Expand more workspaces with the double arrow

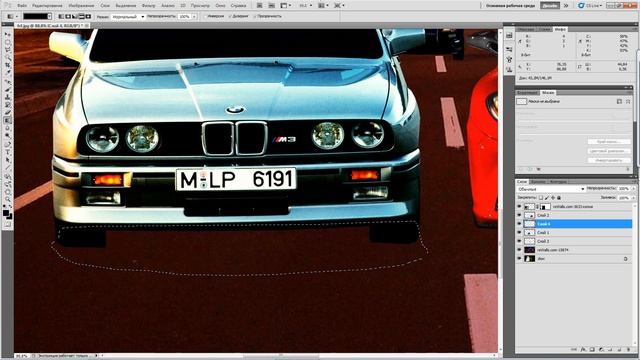[566, 6]
